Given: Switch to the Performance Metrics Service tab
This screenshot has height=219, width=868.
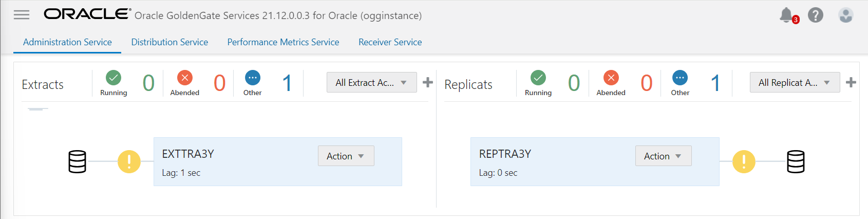Looking at the screenshot, I should pos(283,42).
